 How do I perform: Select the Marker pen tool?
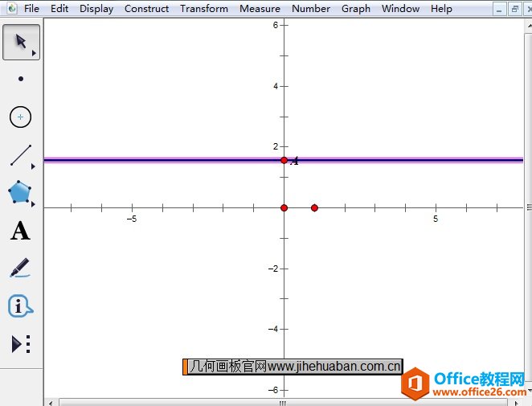pos(20,269)
